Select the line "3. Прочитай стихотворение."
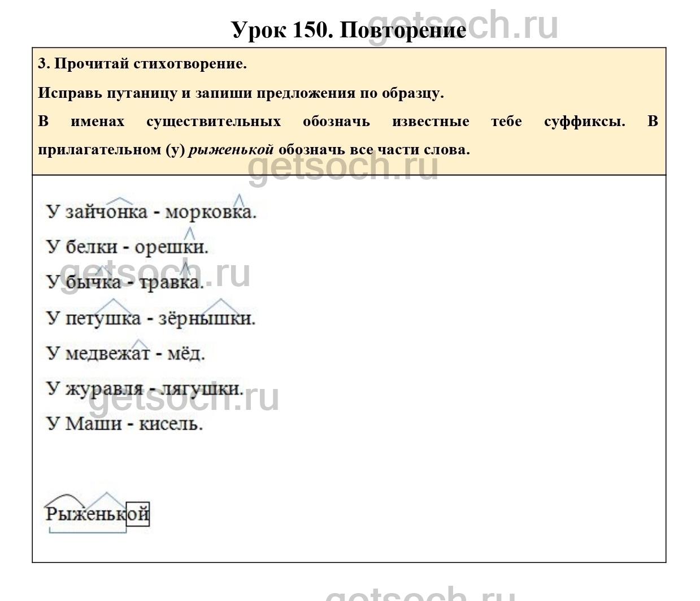 (x=142, y=64)
